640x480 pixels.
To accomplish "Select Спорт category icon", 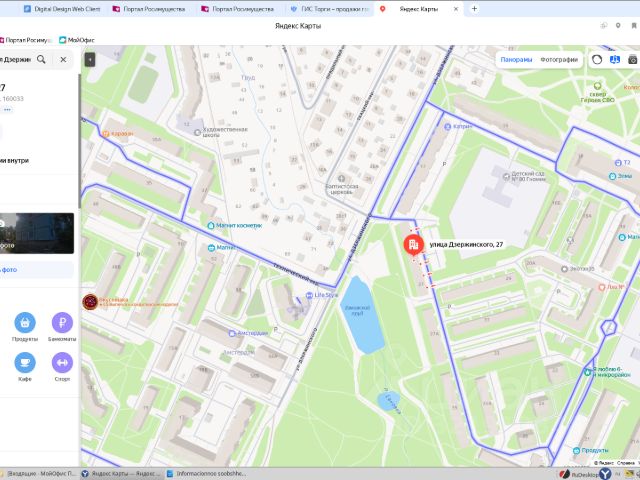I will [62, 362].
